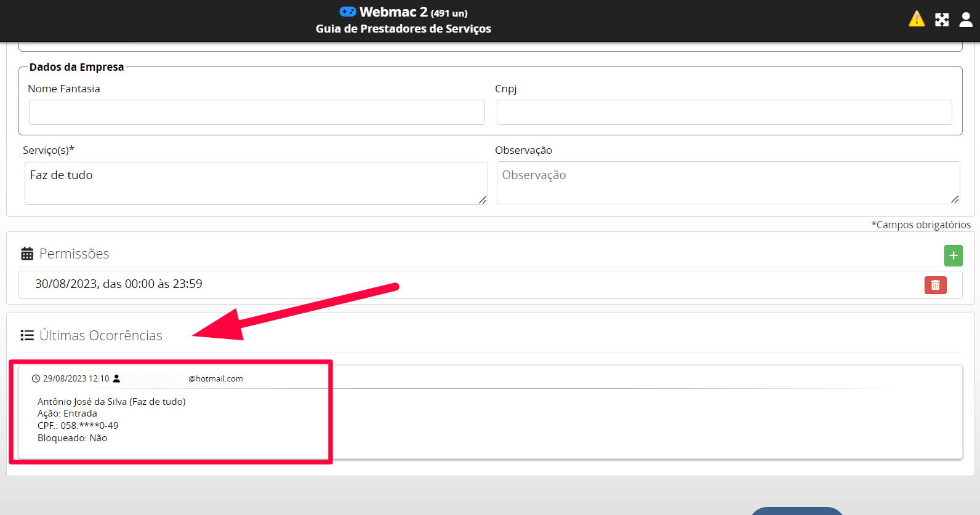
Task: Open the Antônio José da Silva occurrence entry
Action: point(111,402)
